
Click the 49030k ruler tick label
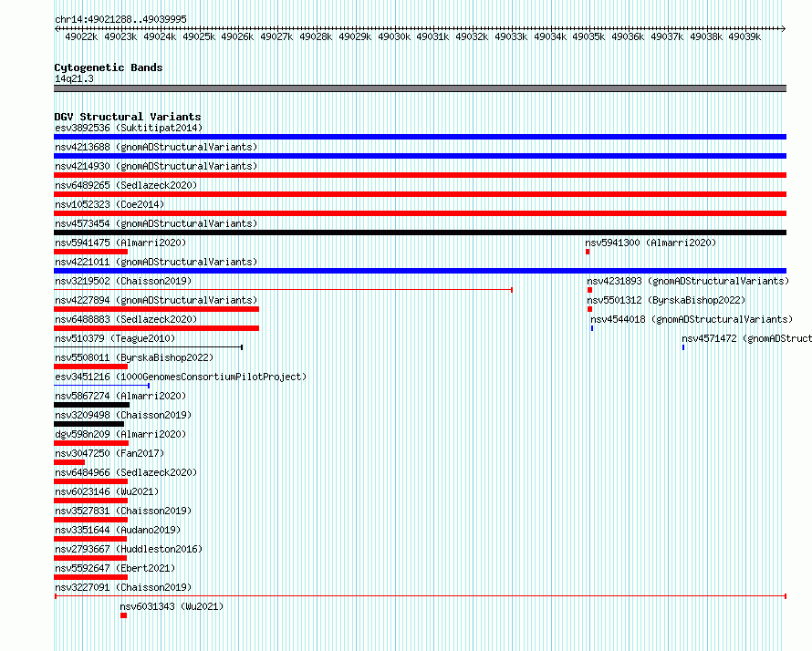[x=394, y=36]
